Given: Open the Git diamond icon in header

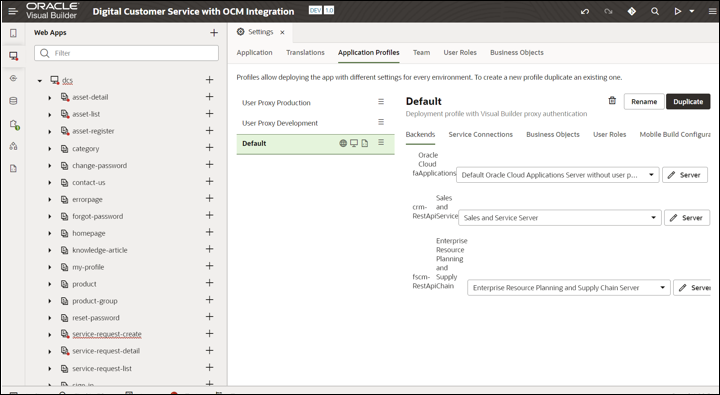Looking at the screenshot, I should click(631, 11).
